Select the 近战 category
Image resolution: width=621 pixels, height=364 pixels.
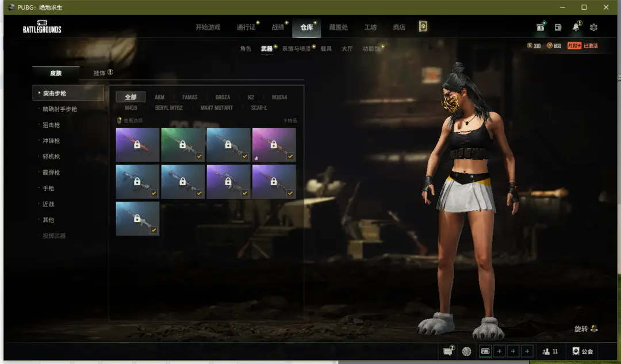tap(48, 204)
